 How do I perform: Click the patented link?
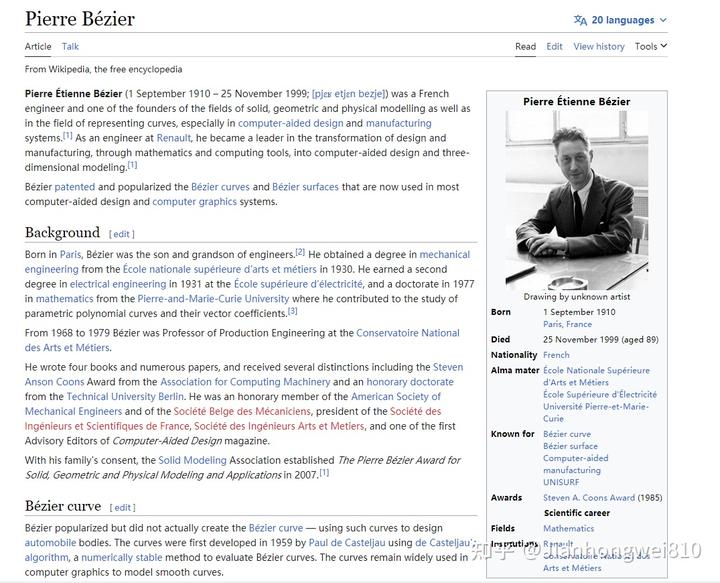click(75, 187)
